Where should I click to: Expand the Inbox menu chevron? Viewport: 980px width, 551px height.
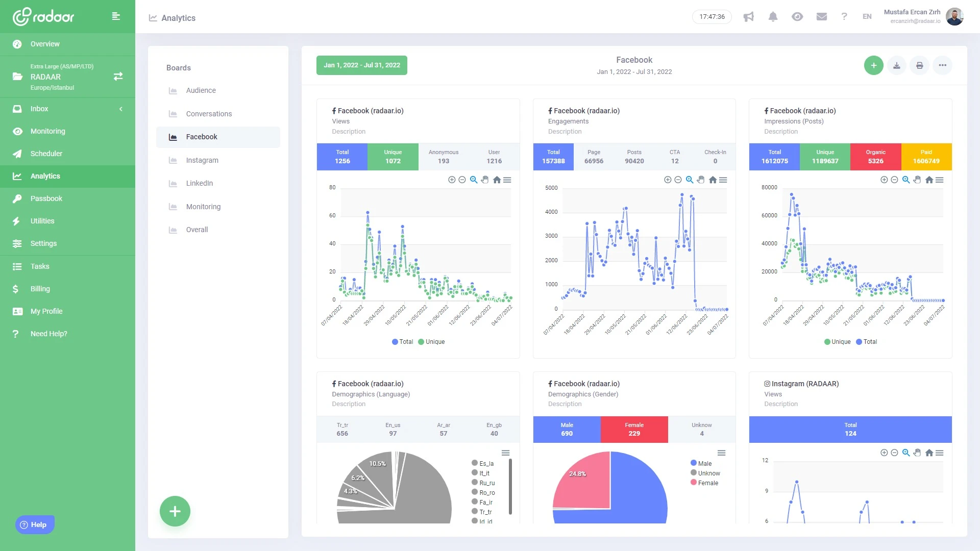click(x=121, y=109)
